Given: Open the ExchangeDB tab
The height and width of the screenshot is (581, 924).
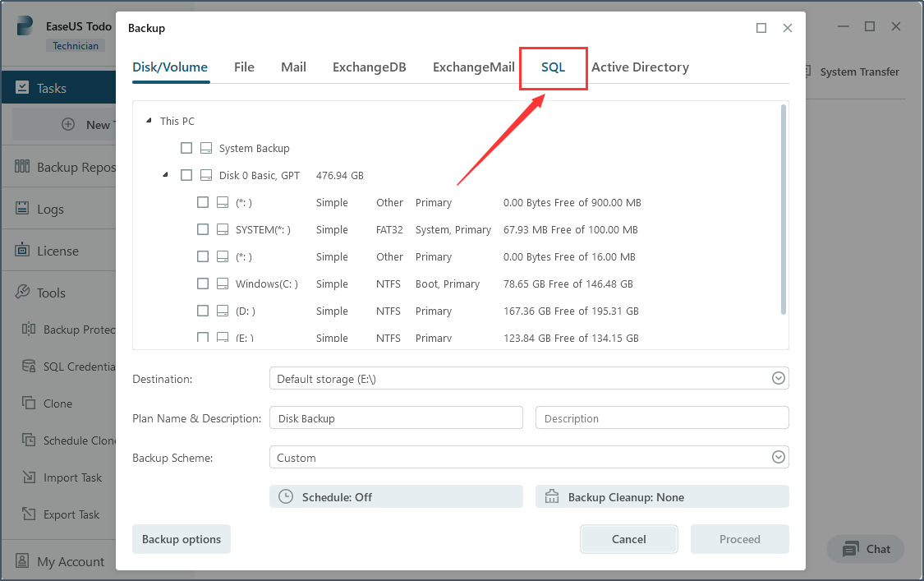Looking at the screenshot, I should (370, 67).
